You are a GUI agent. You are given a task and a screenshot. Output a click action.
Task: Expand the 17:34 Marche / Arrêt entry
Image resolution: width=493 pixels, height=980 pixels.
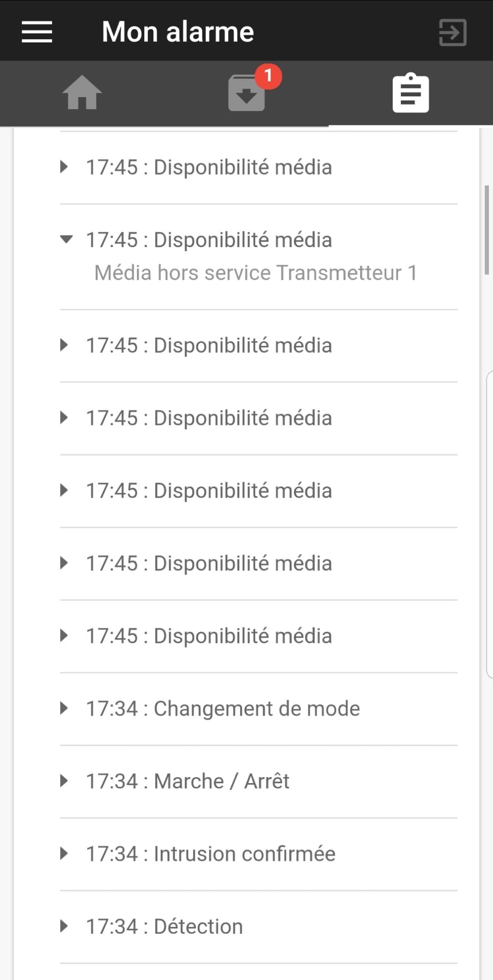pos(65,781)
